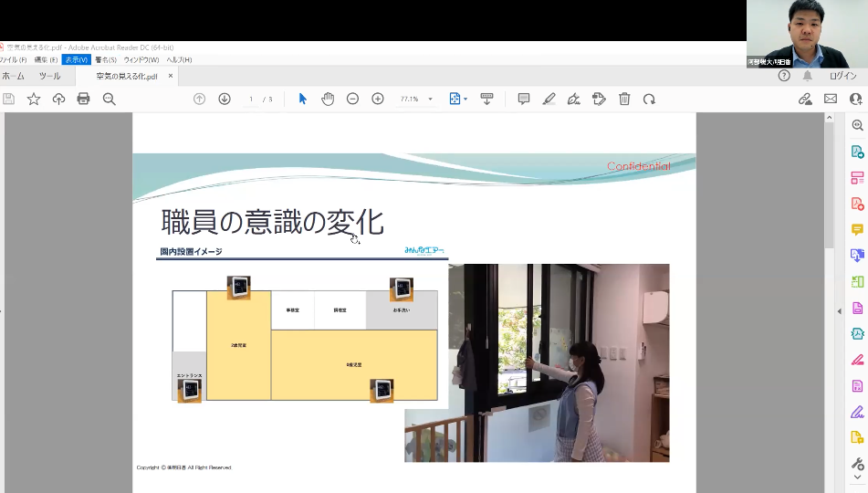
Task: Open the ウィンドウ(W) menu
Action: coord(141,60)
